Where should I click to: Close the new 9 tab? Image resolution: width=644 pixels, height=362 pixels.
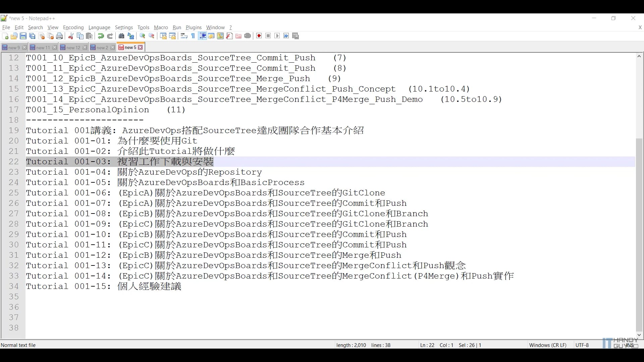[x=24, y=48]
